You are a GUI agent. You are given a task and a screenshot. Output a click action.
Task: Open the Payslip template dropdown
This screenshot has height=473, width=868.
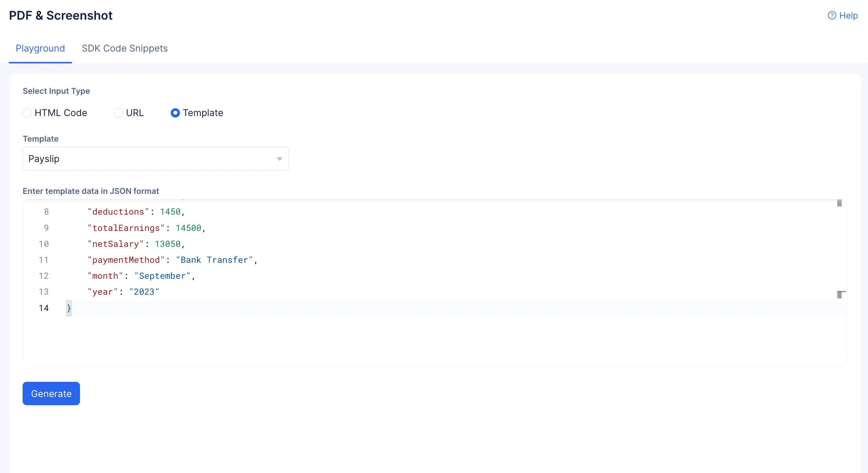tap(156, 159)
